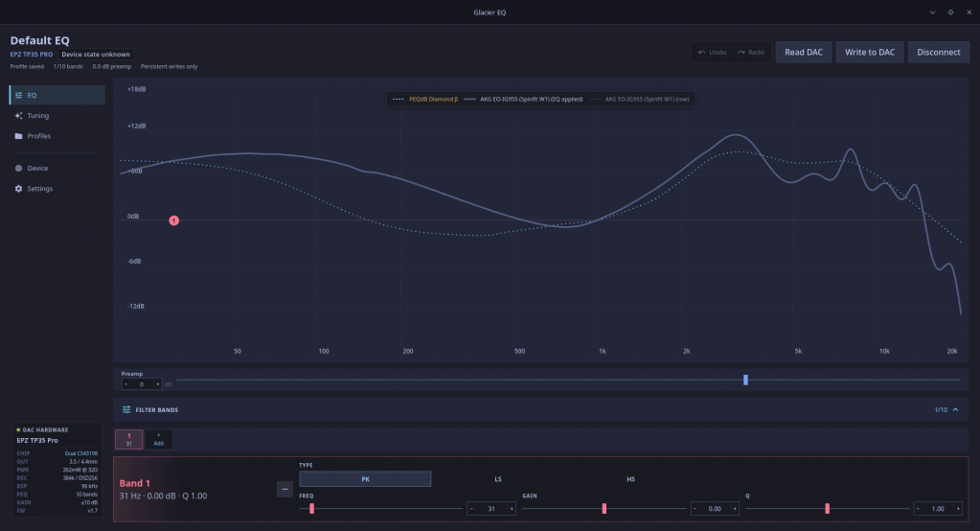Open the Profiles section
The image size is (980, 531).
click(x=57, y=136)
